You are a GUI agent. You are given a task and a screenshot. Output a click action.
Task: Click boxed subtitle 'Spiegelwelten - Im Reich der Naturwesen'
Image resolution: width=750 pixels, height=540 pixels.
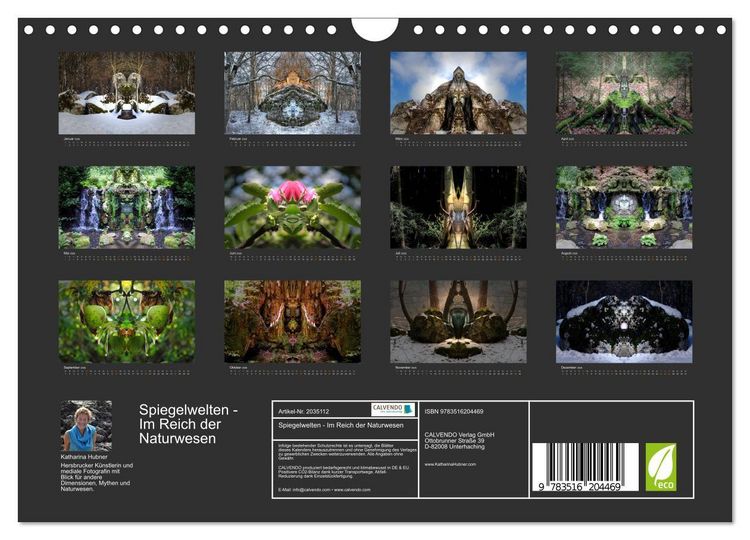point(341,425)
